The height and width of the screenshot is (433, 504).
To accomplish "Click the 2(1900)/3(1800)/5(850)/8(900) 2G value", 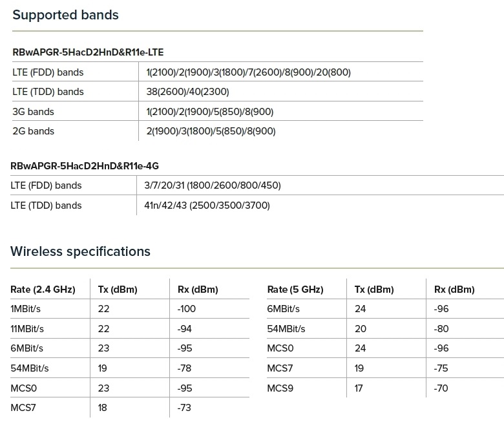I will [211, 131].
